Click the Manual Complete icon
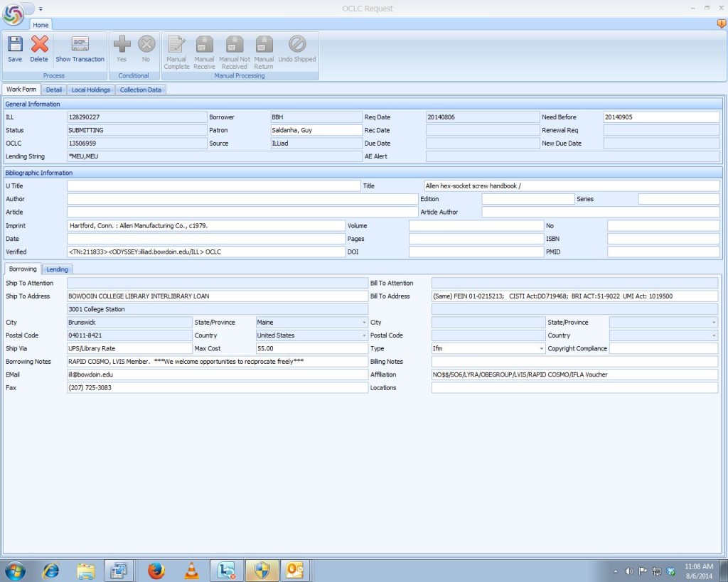Image resolution: width=728 pixels, height=582 pixels. coord(176,45)
